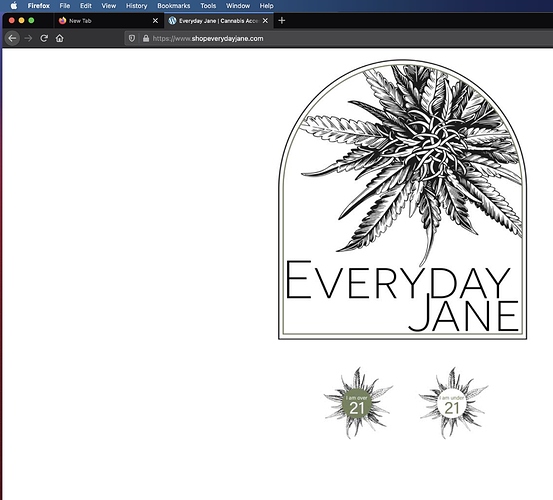Choose 'I am under 21' button
Image resolution: width=553 pixels, height=500 pixels.
452,404
